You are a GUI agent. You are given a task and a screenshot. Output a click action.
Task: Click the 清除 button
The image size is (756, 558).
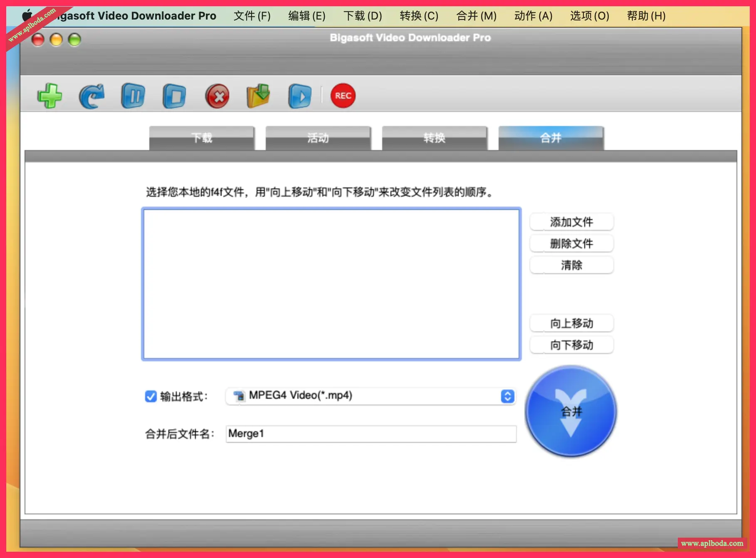tap(571, 265)
